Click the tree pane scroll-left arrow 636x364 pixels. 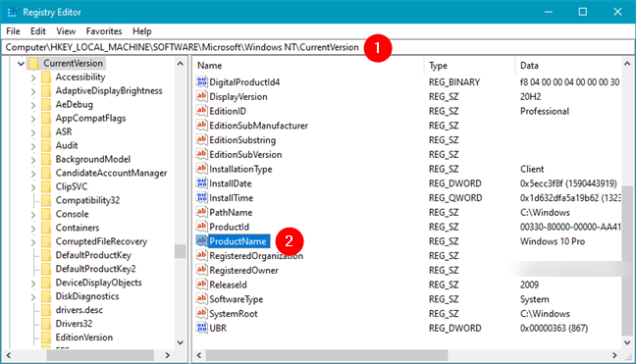[x=9, y=355]
